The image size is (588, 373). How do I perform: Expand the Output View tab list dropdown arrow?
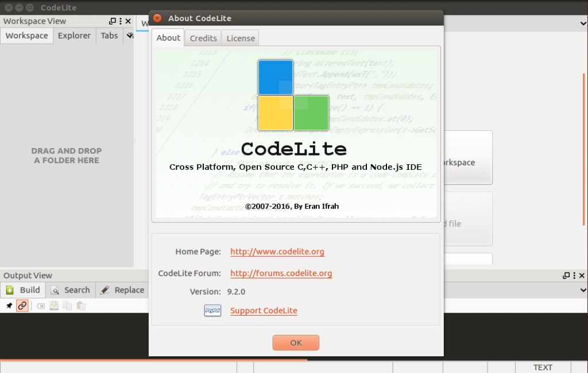point(583,290)
